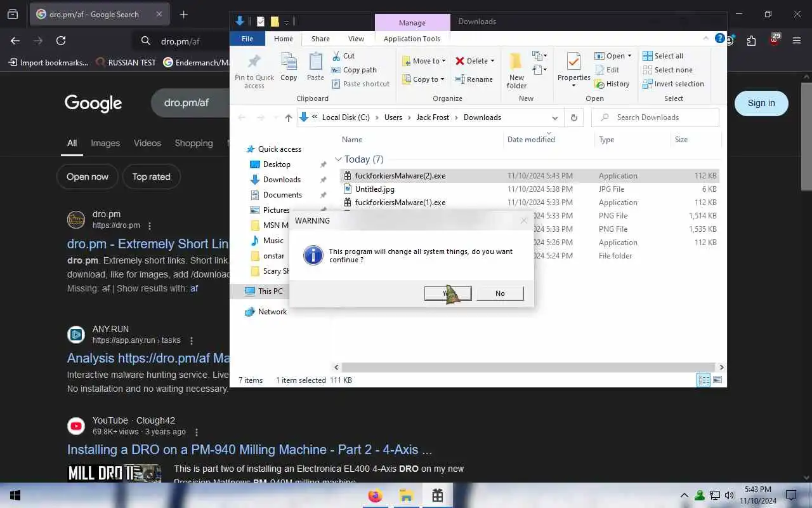
Task: Open the Windows Start menu
Action: pyautogui.click(x=15, y=496)
